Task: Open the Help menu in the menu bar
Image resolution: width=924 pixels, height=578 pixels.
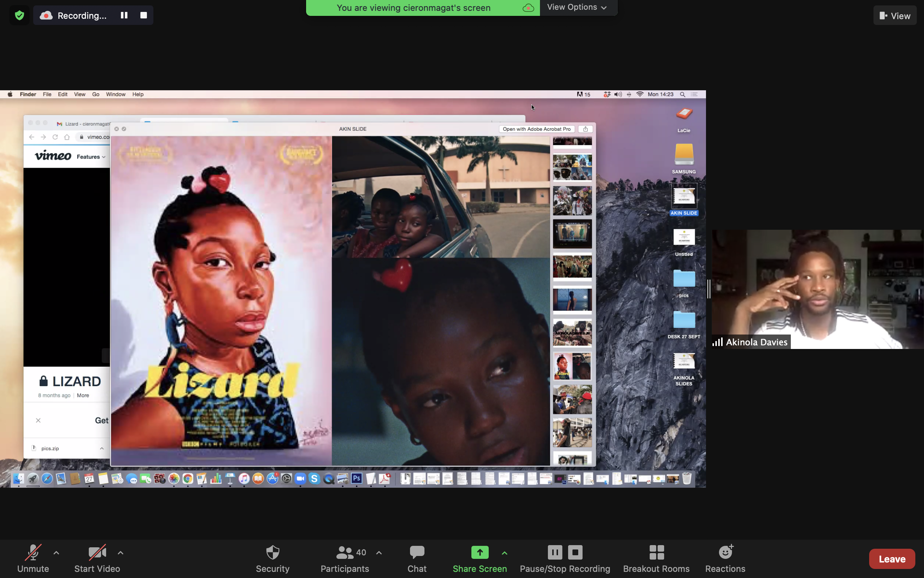Action: pos(138,94)
